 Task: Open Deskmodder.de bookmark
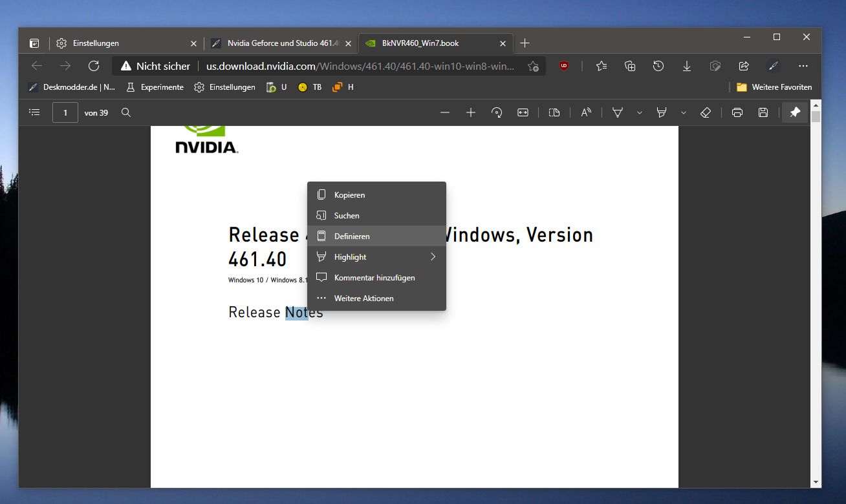(x=71, y=87)
